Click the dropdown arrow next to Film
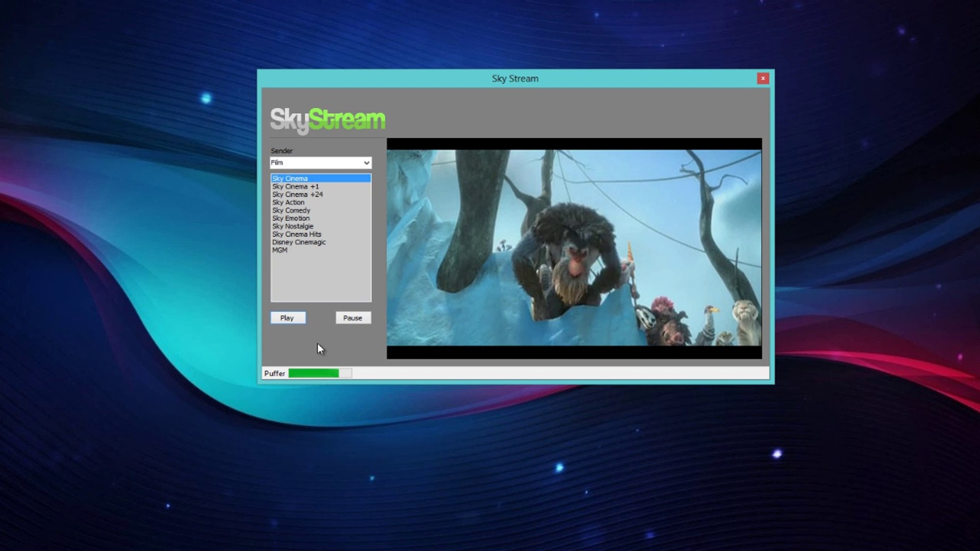The image size is (980, 551). tap(366, 163)
